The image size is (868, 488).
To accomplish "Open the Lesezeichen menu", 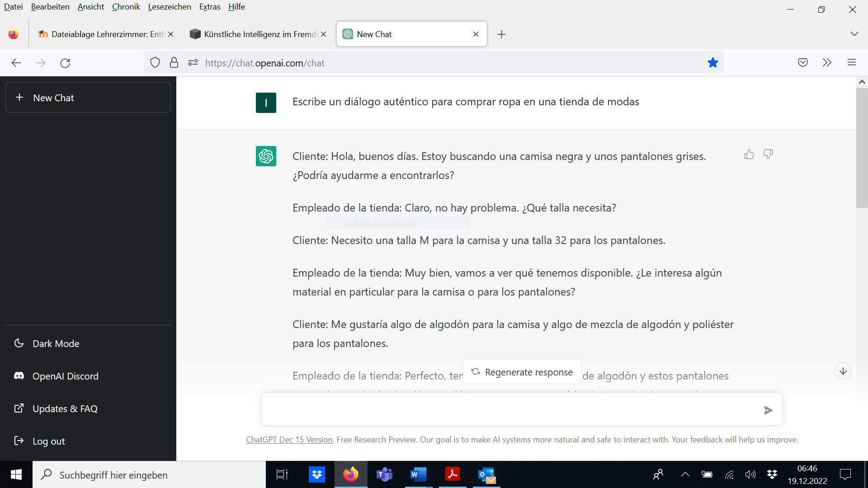I will tap(170, 7).
